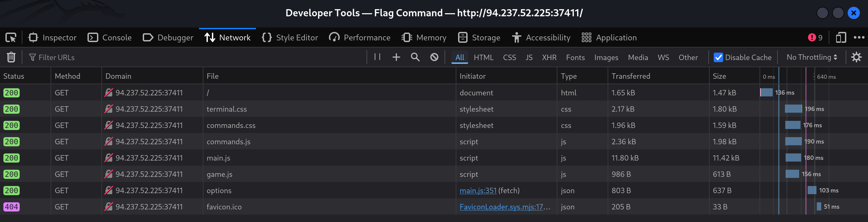Focus the Filter URLs input field
Image resolution: width=868 pixels, height=222 pixels.
(197, 57)
